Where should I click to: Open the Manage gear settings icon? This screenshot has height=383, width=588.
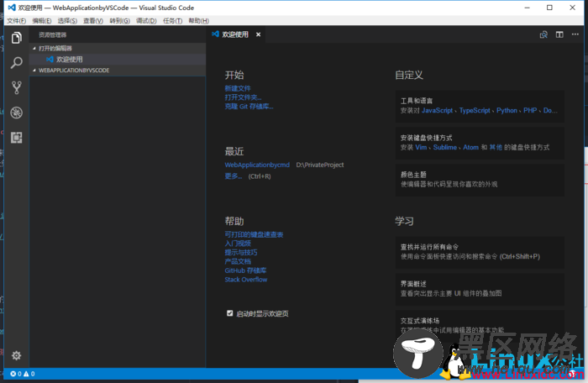17,355
